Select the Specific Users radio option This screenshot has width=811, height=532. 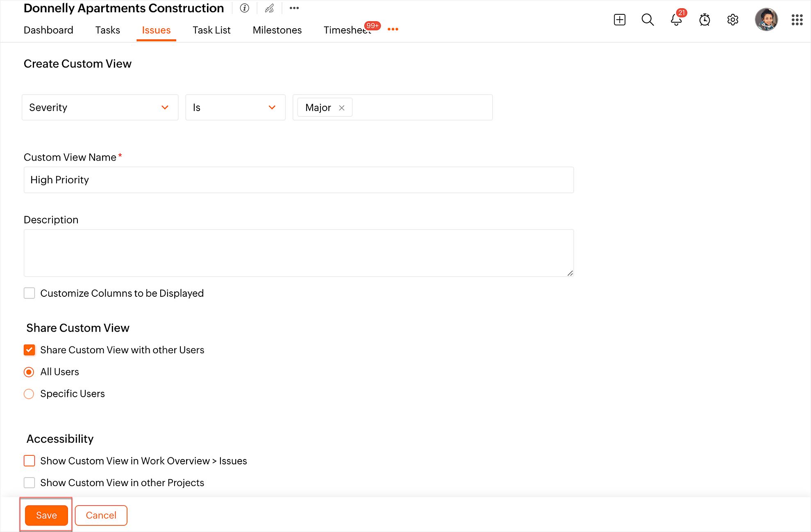(x=29, y=394)
